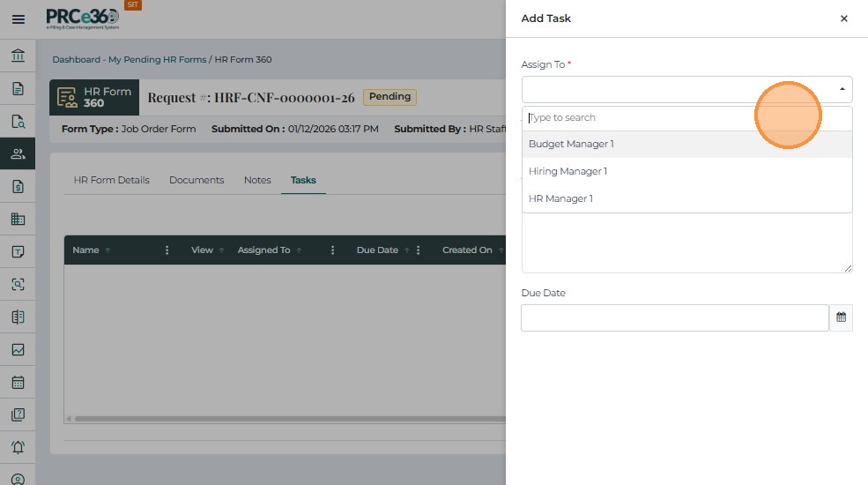This screenshot has width=868, height=485.
Task: Open the book ledger sidebar icon
Action: pos(18,317)
